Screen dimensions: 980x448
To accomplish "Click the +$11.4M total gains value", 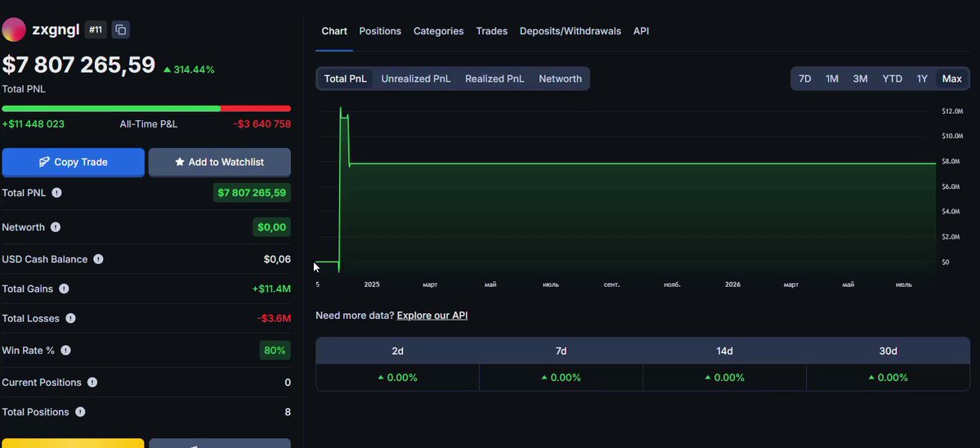I will (x=271, y=289).
